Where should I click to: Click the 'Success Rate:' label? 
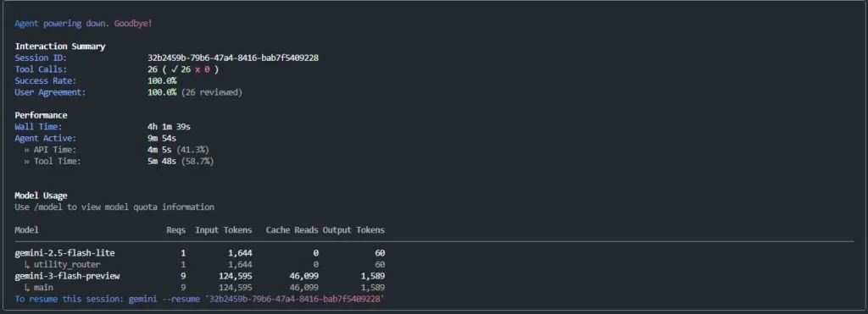click(46, 80)
